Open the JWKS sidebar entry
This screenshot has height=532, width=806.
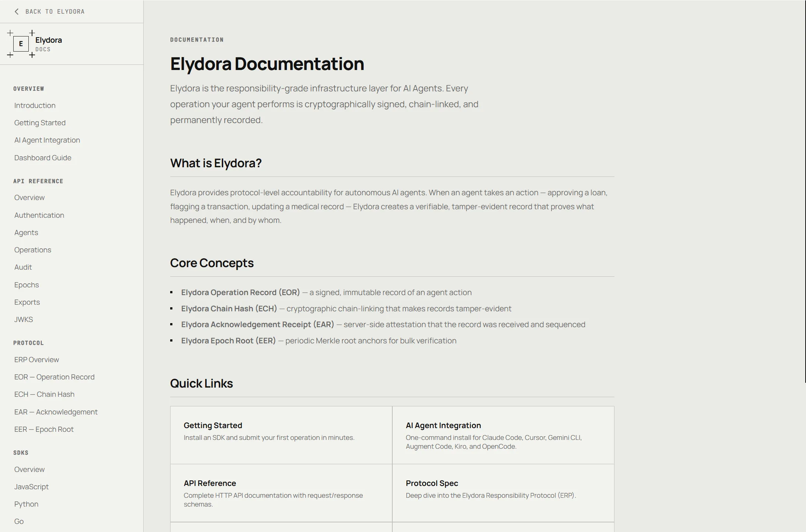[x=24, y=319]
